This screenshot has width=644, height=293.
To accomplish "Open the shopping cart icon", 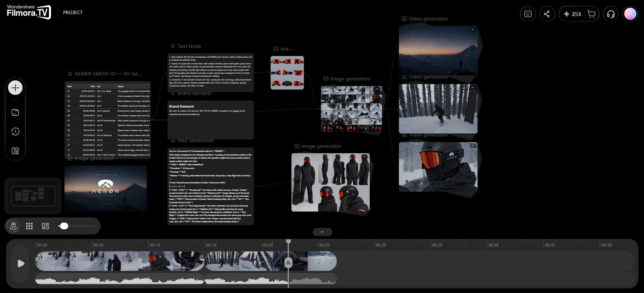I will [x=591, y=14].
